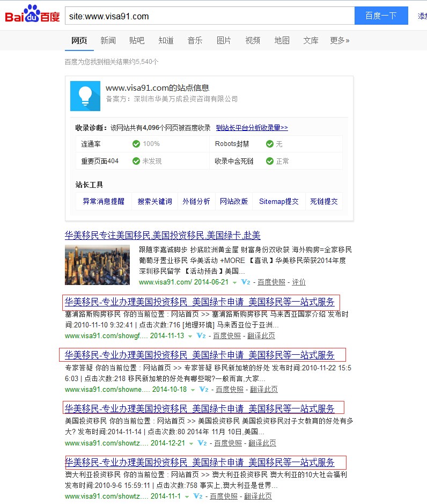Open the 更多» menu
427x504 pixels.
pyautogui.click(x=340, y=40)
